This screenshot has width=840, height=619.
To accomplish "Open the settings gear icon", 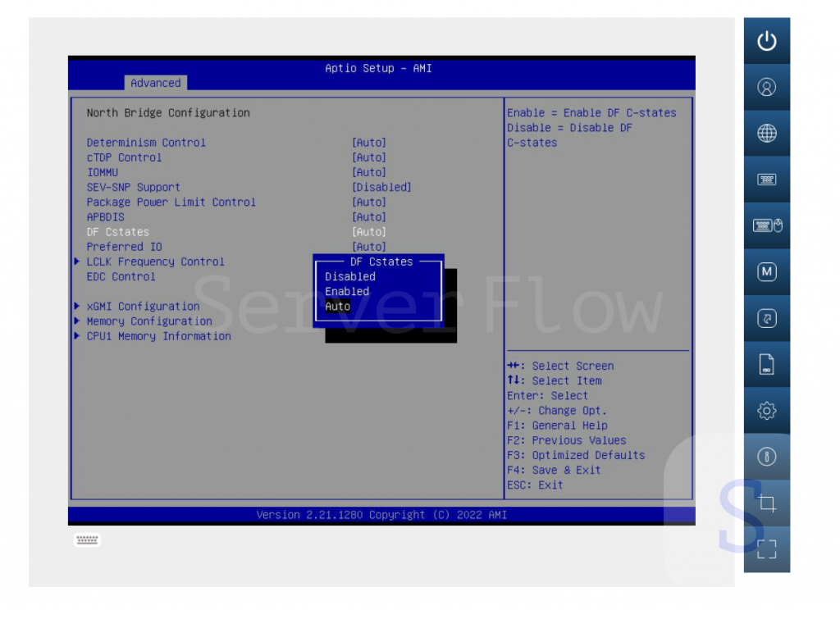I will (x=766, y=411).
